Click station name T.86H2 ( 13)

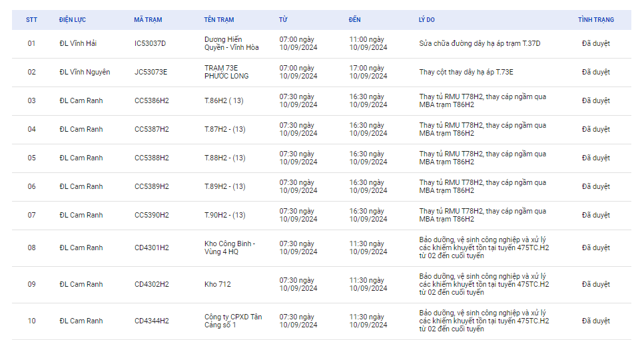(x=224, y=101)
